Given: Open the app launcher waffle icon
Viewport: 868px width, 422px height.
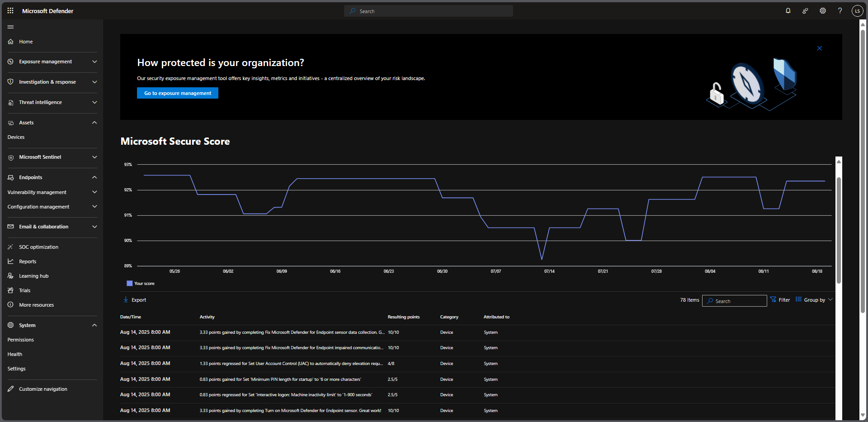Looking at the screenshot, I should pyautogui.click(x=10, y=10).
